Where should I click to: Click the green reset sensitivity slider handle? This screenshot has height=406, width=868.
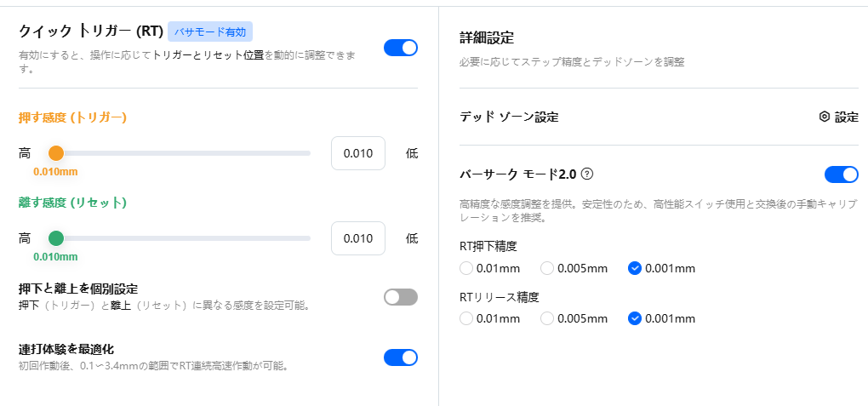click(56, 238)
